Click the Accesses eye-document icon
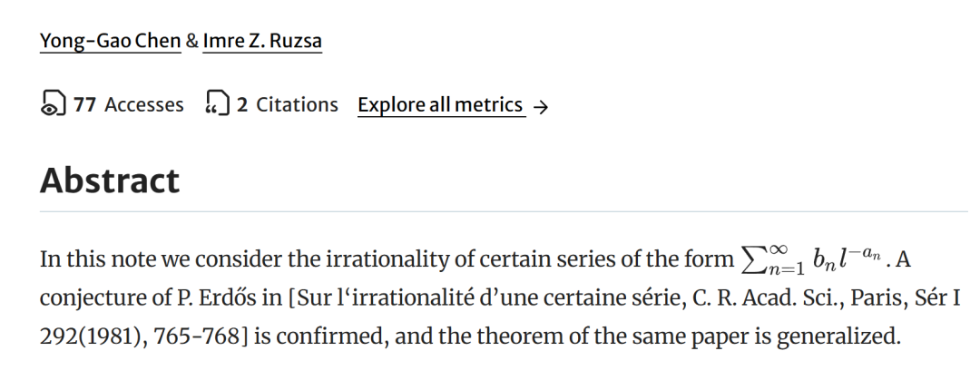Image resolution: width=980 pixels, height=390 pixels. point(54,103)
